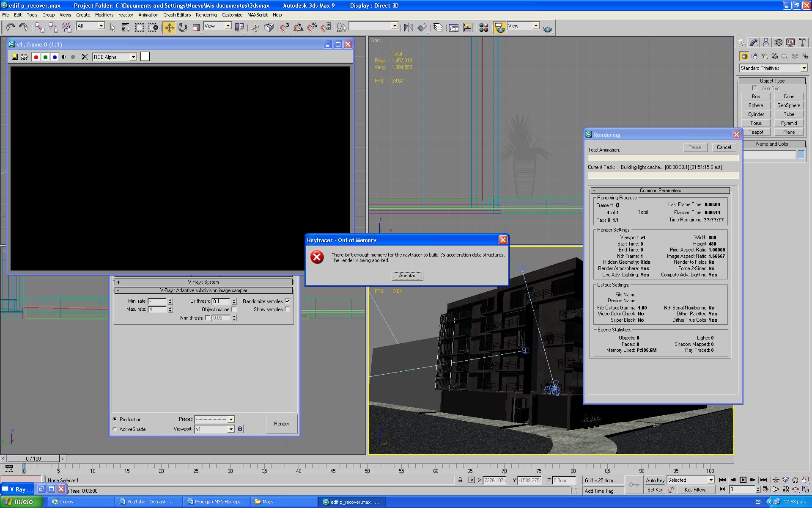812x508 pixels.
Task: Open Standard Primitives dropdown
Action: click(x=804, y=68)
